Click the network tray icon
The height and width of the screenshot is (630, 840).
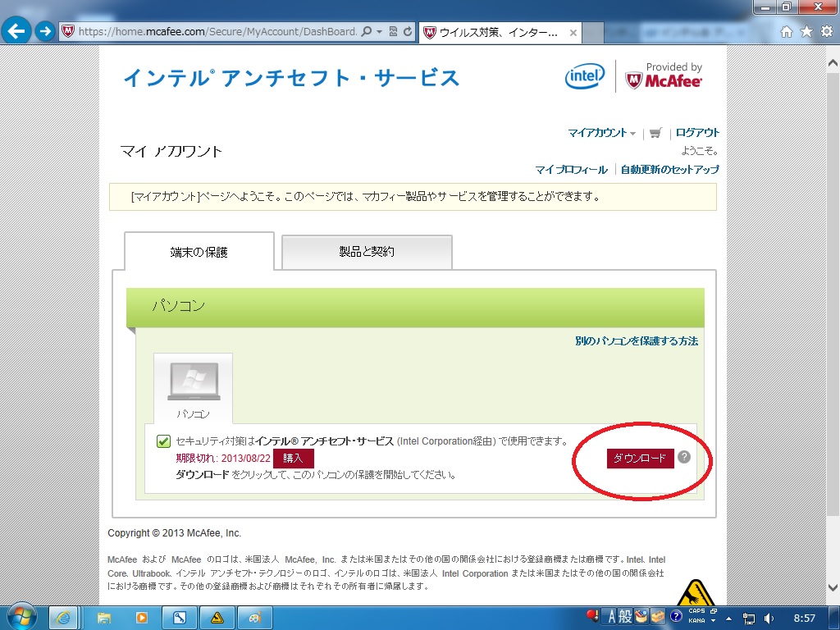pos(749,619)
